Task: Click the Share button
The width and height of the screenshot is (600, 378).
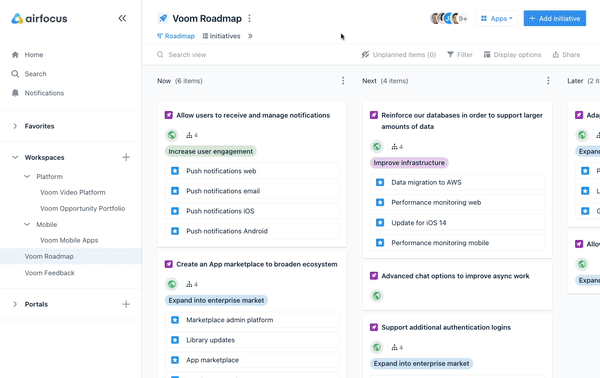Action: [x=566, y=55]
